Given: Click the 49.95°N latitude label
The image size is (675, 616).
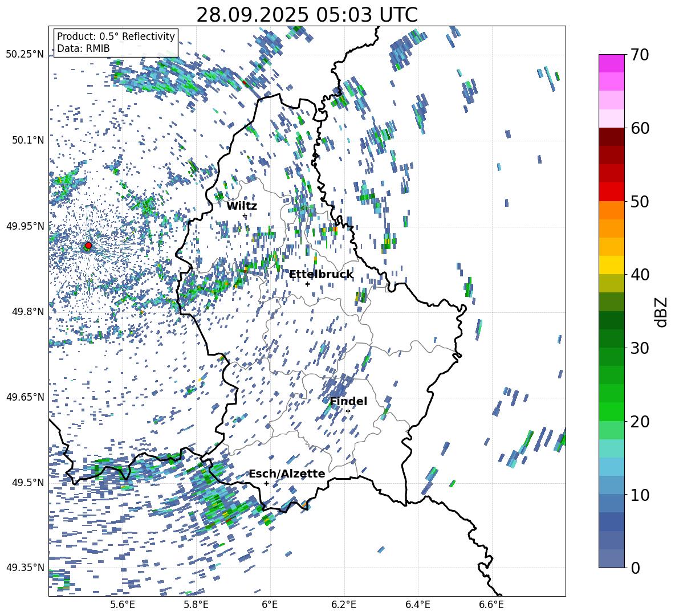Looking at the screenshot, I should click(x=25, y=226).
